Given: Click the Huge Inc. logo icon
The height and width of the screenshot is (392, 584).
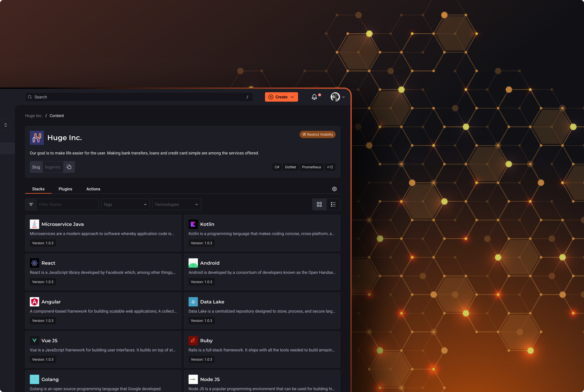Looking at the screenshot, I should (37, 138).
